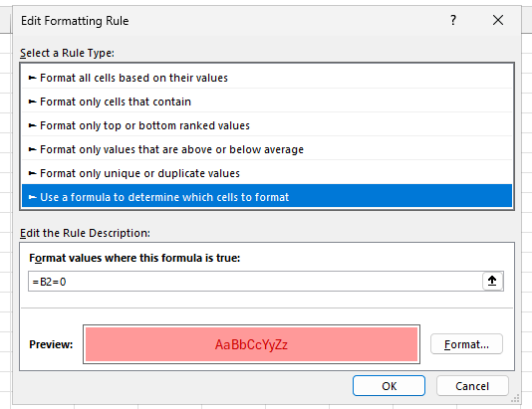The image size is (532, 409).
Task: Select 'Format all cells based on their values'
Action: coord(267,78)
